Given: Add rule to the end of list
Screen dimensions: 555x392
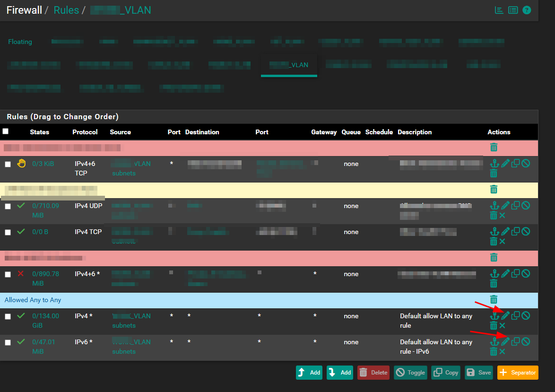Looking at the screenshot, I should 340,373.
